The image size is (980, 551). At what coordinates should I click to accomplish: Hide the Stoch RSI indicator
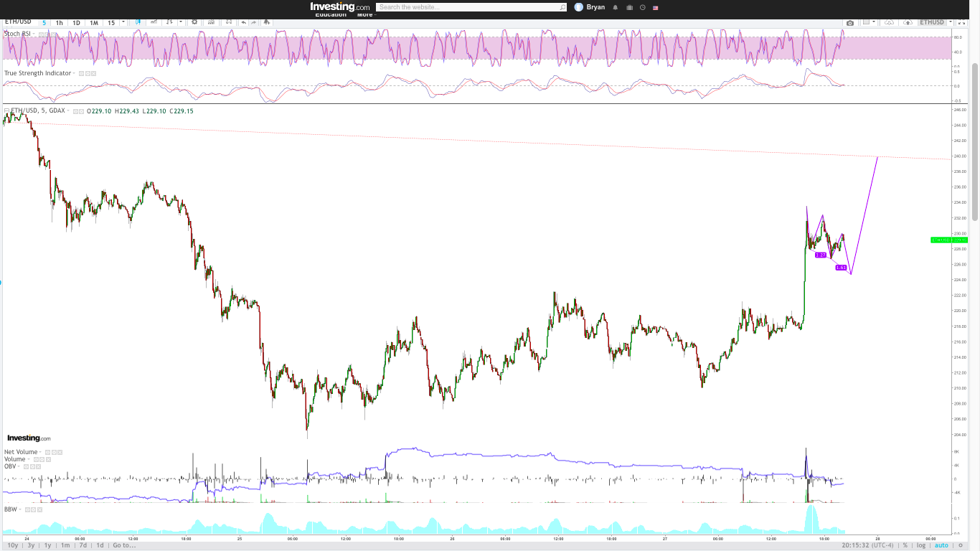point(41,34)
